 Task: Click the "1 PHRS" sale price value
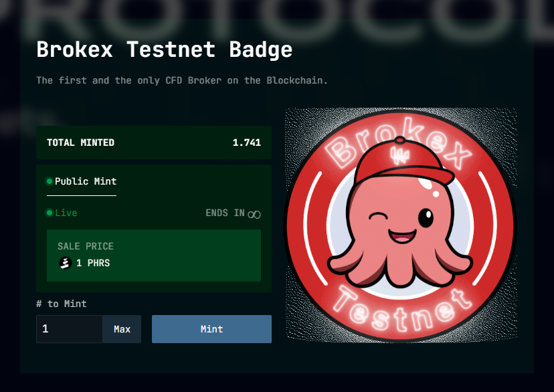[93, 263]
